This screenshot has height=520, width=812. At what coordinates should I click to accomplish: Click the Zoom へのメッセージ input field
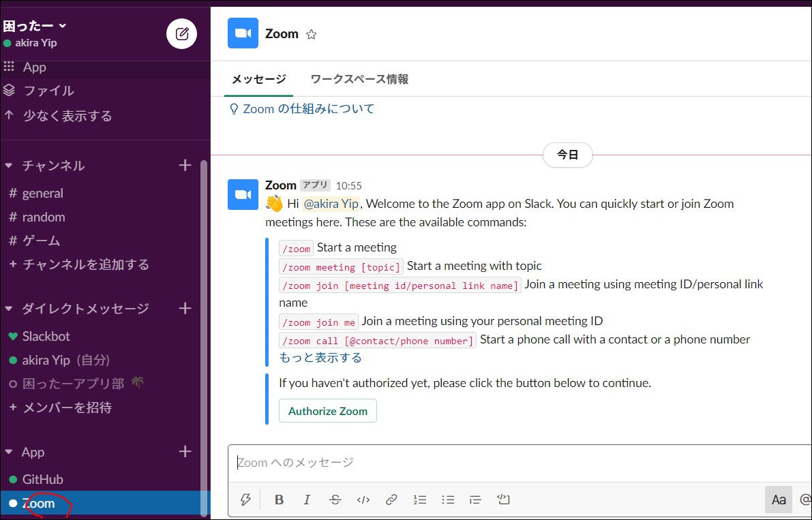(x=520, y=463)
